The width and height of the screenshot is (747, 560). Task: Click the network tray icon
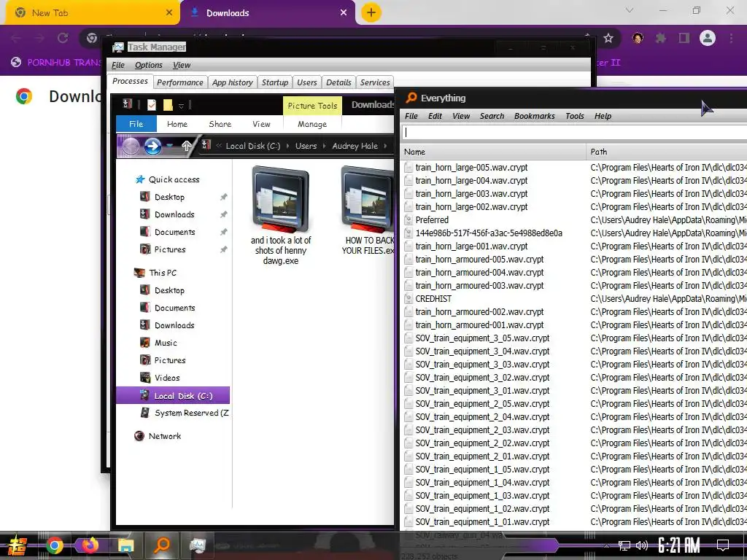(x=624, y=545)
